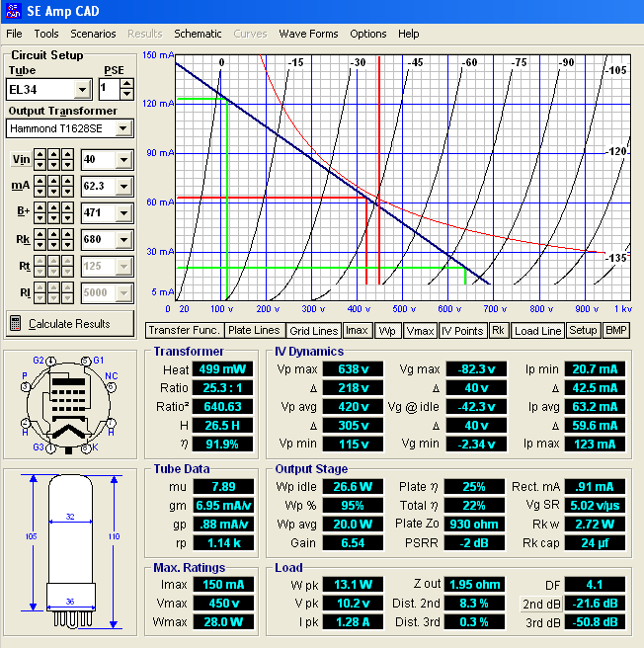Click Rk leftmost spinner down arrow

[40, 245]
